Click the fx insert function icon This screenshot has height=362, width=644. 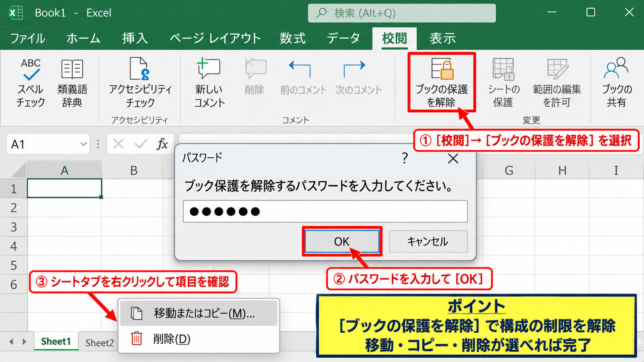click(162, 144)
